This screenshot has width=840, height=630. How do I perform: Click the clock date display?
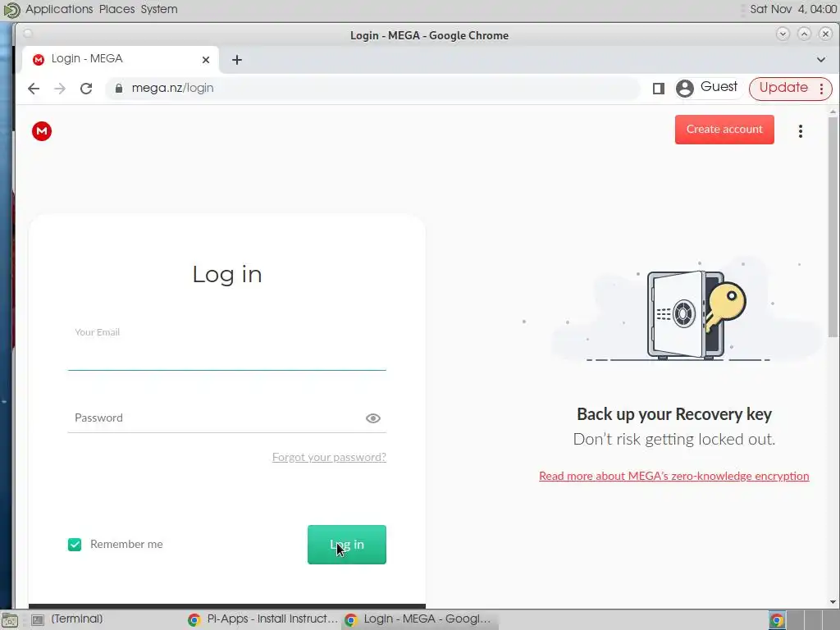click(793, 9)
